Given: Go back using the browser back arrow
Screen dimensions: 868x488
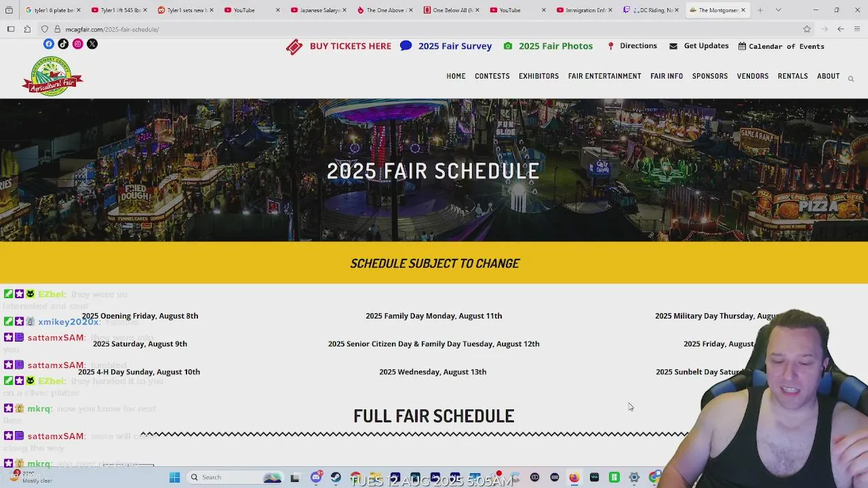Looking at the screenshot, I should 840,29.
